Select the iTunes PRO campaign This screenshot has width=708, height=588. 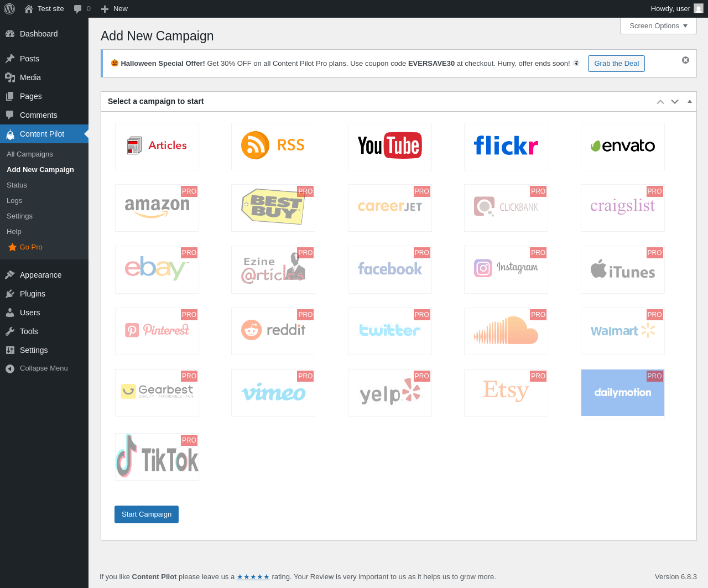(x=623, y=269)
